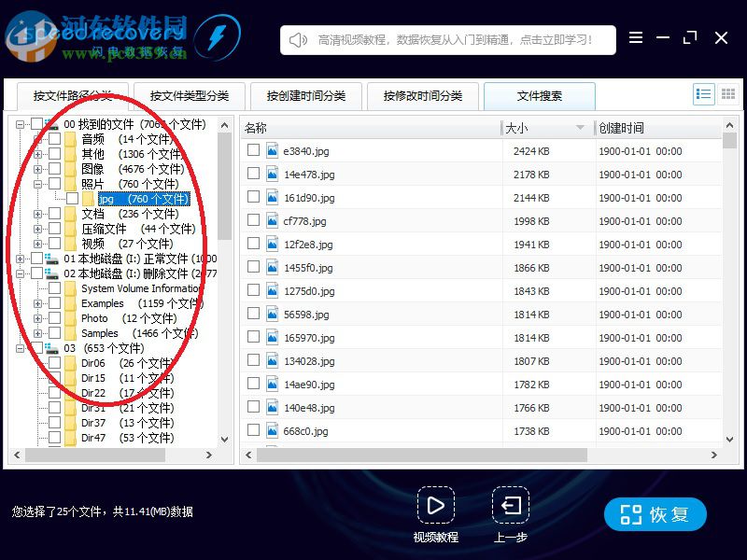Open the hamburger menu near window controls

[636, 37]
